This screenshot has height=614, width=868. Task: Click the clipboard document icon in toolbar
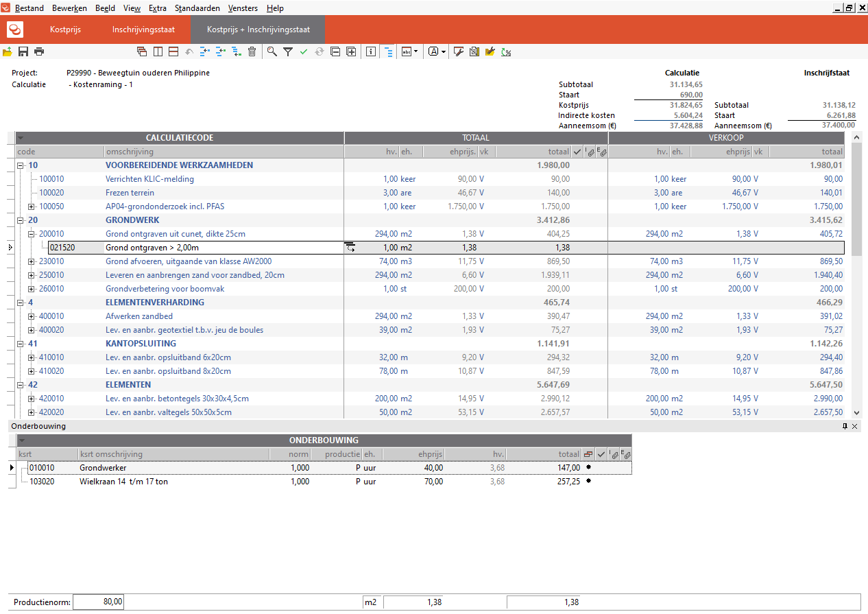pos(474,51)
